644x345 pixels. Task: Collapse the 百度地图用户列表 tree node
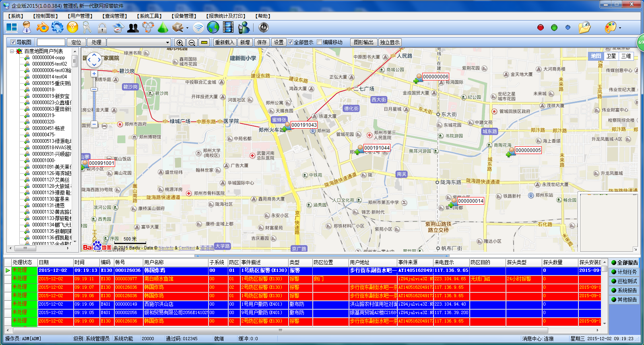(x=12, y=51)
